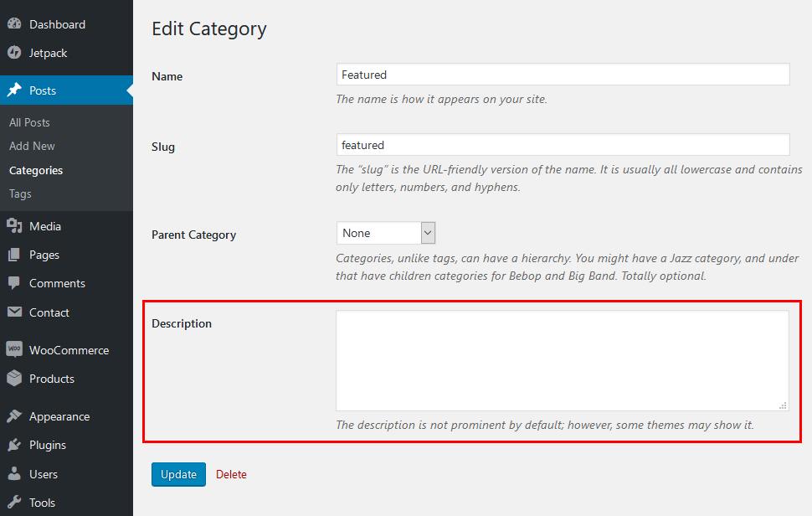Focus the Description text area
The width and height of the screenshot is (812, 516).
pyautogui.click(x=563, y=360)
